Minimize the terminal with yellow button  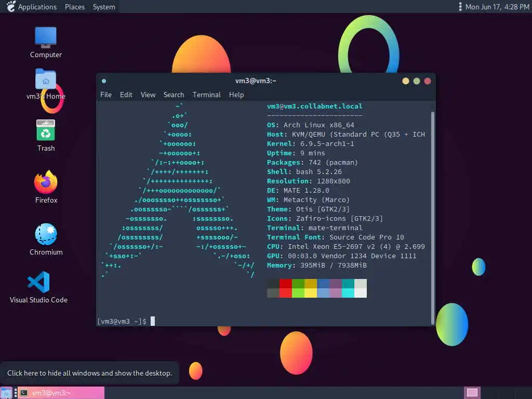pos(405,81)
